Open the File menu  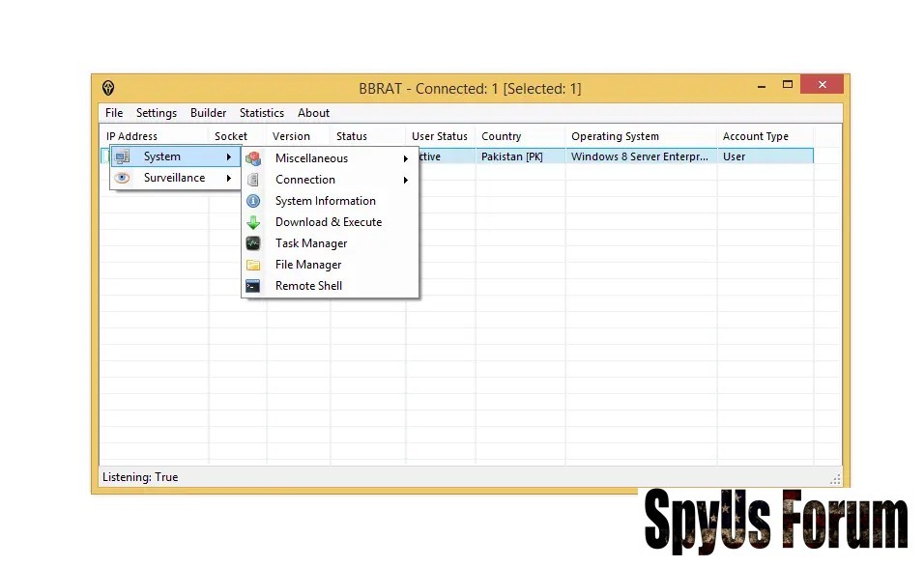[x=114, y=113]
